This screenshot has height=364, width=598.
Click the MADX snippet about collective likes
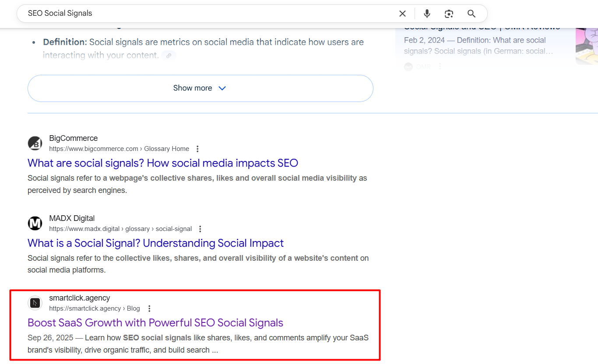(198, 264)
